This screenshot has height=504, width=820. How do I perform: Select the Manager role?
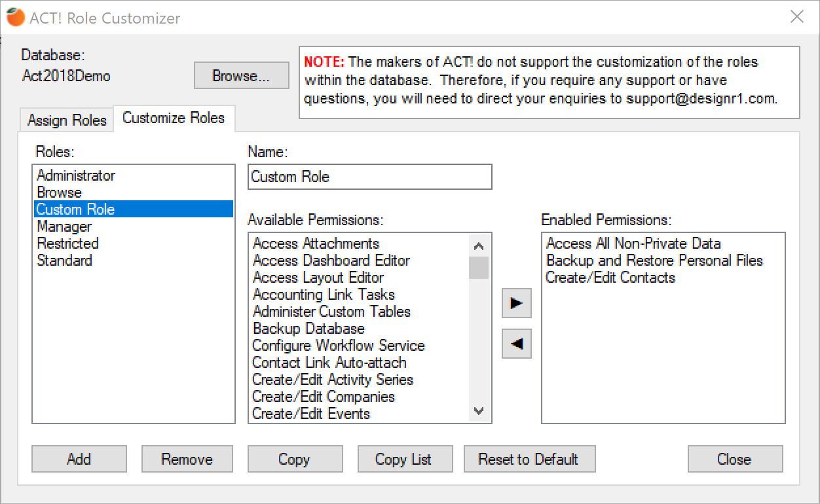tap(134, 226)
